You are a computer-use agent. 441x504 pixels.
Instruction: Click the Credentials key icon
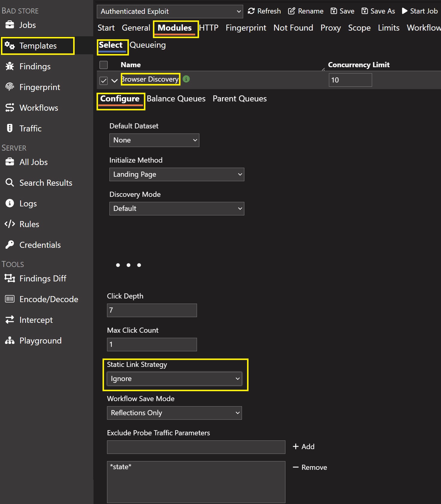pyautogui.click(x=10, y=245)
